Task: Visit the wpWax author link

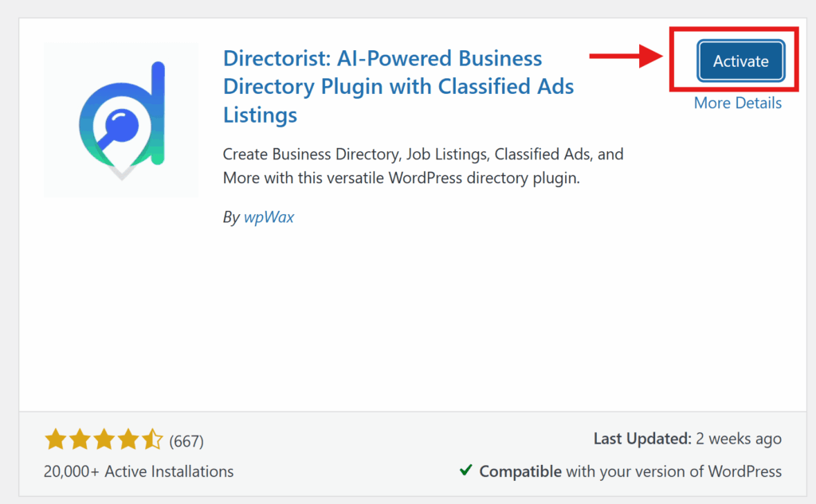Action: coord(269,217)
